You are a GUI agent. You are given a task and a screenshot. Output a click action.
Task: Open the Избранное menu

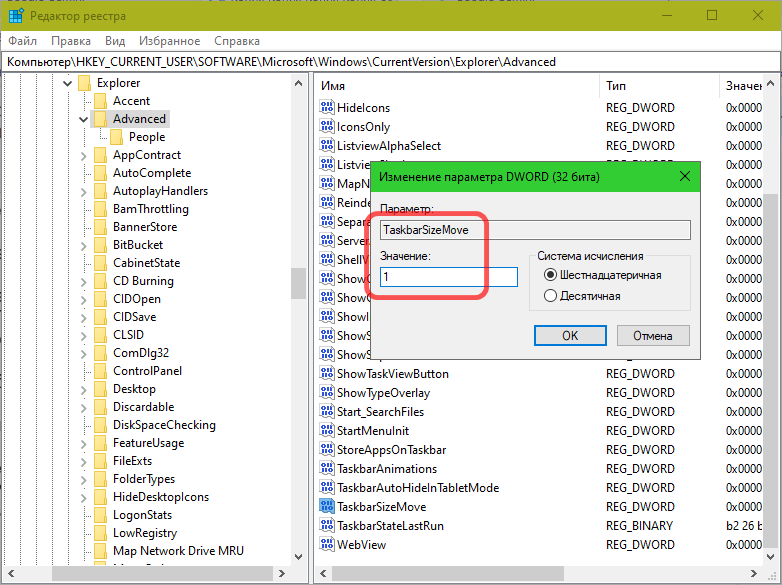coord(170,41)
